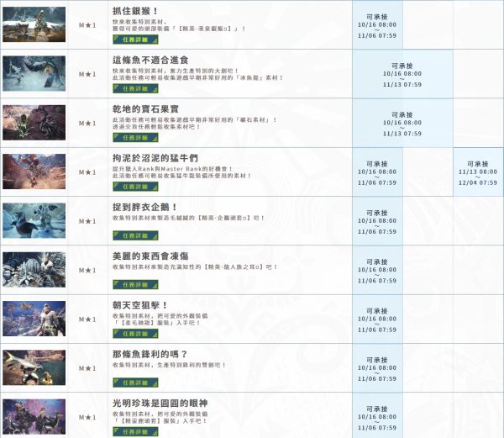Click 那條魚鋒利的嗎？ availability period cell

(x=377, y=369)
